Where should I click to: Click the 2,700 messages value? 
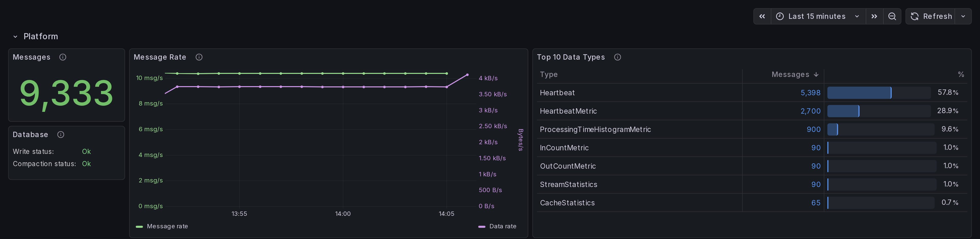point(810,111)
